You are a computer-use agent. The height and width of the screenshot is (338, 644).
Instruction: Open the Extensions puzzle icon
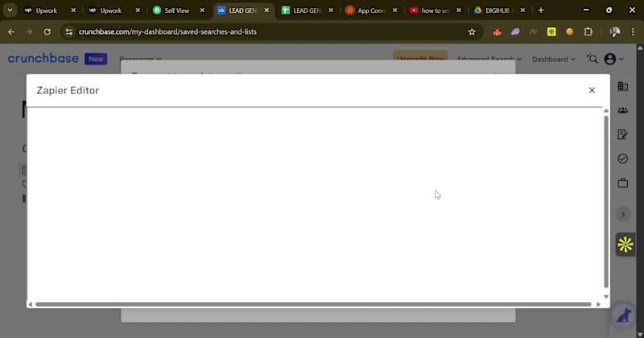pyautogui.click(x=588, y=31)
